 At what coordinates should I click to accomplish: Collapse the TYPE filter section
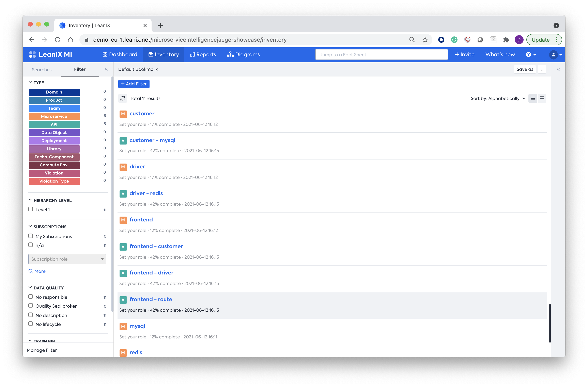click(30, 82)
